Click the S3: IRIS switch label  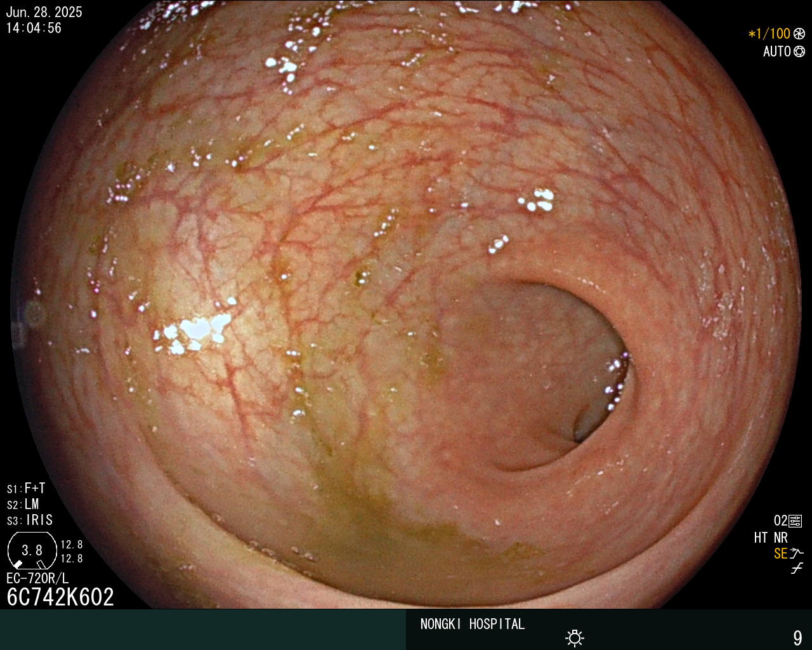(30, 521)
